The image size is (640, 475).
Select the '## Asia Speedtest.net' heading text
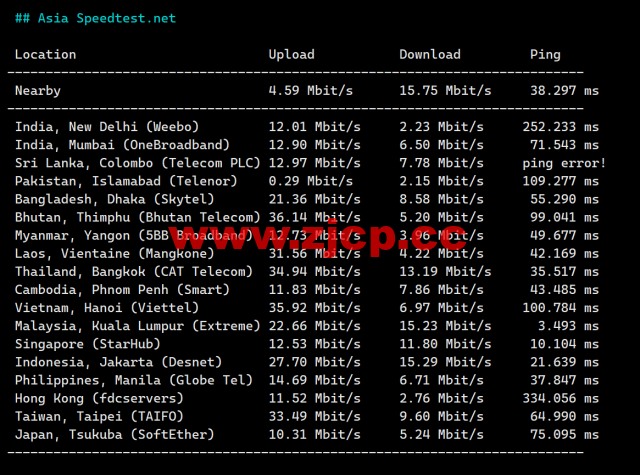click(x=96, y=18)
